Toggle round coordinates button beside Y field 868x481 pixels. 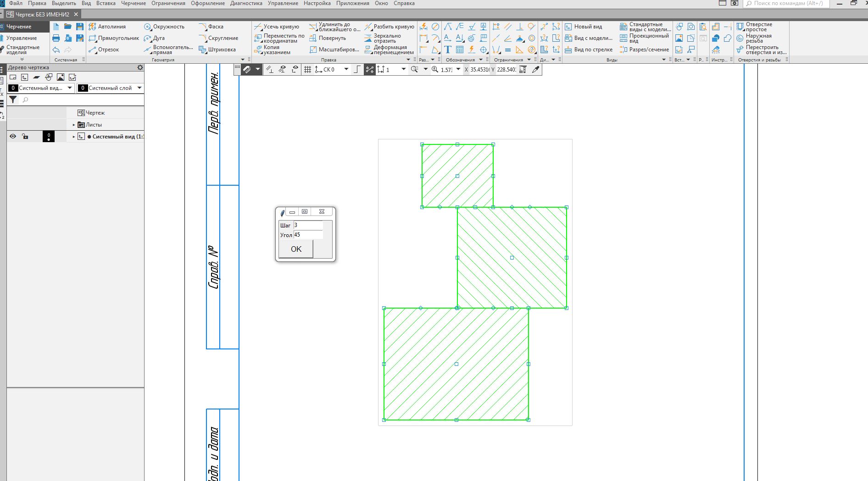[x=523, y=70]
